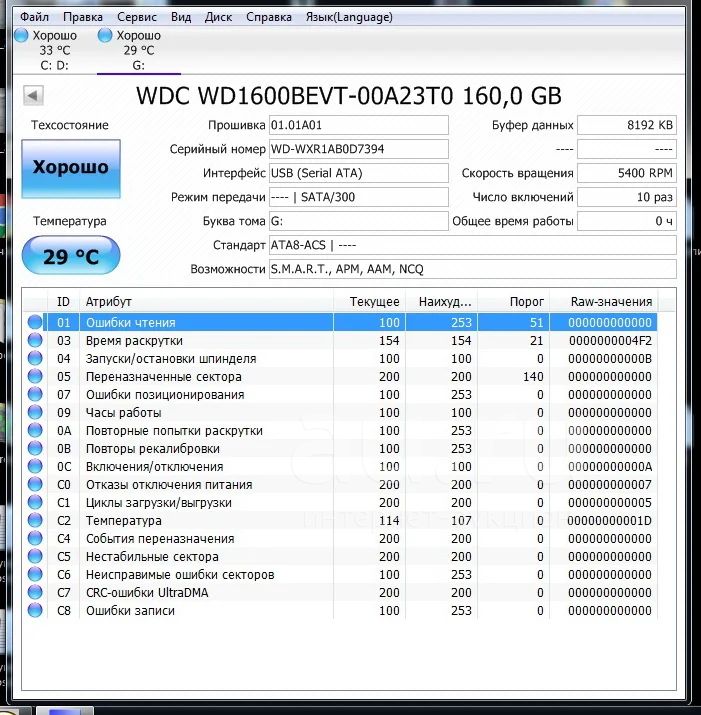Image resolution: width=701 pixels, height=715 pixels.
Task: Open the Сервис menu
Action: [x=137, y=17]
